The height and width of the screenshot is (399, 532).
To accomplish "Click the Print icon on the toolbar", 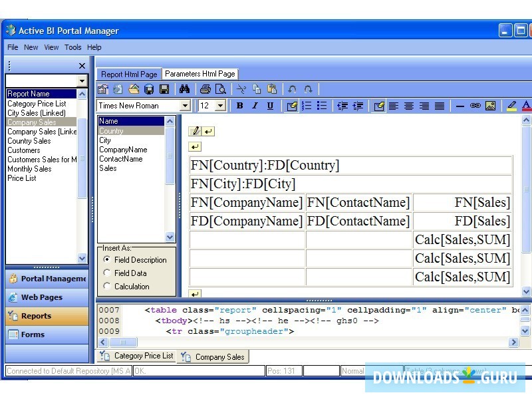I will [204, 88].
